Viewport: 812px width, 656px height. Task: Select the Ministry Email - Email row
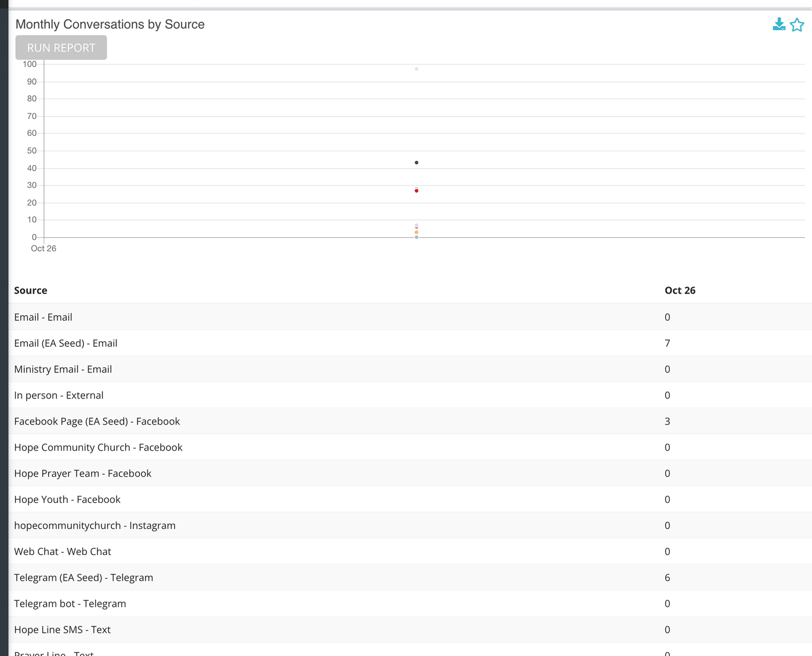pyautogui.click(x=410, y=369)
